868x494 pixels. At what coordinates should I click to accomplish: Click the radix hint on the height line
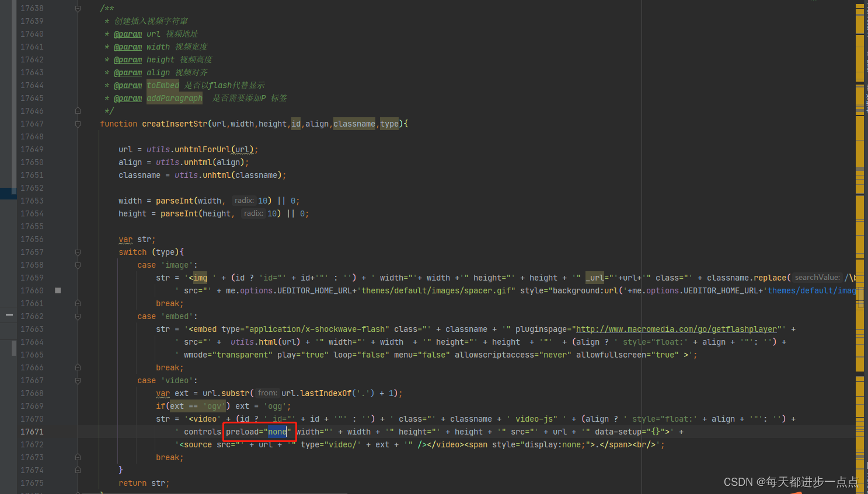(x=253, y=213)
